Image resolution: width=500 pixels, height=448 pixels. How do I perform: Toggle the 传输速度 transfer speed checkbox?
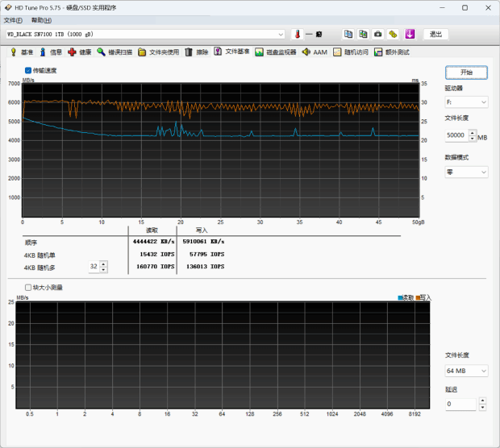pos(28,70)
